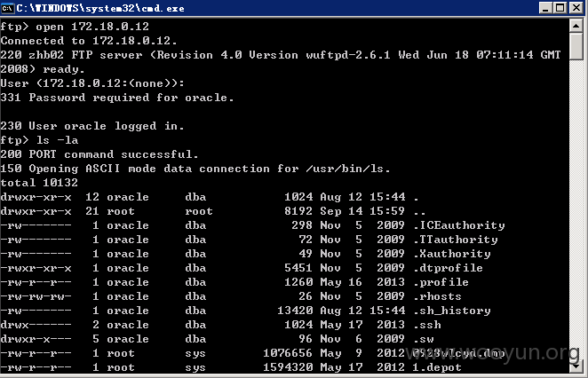Click the .rhosts file name
The width and height of the screenshot is (588, 378).
[438, 296]
